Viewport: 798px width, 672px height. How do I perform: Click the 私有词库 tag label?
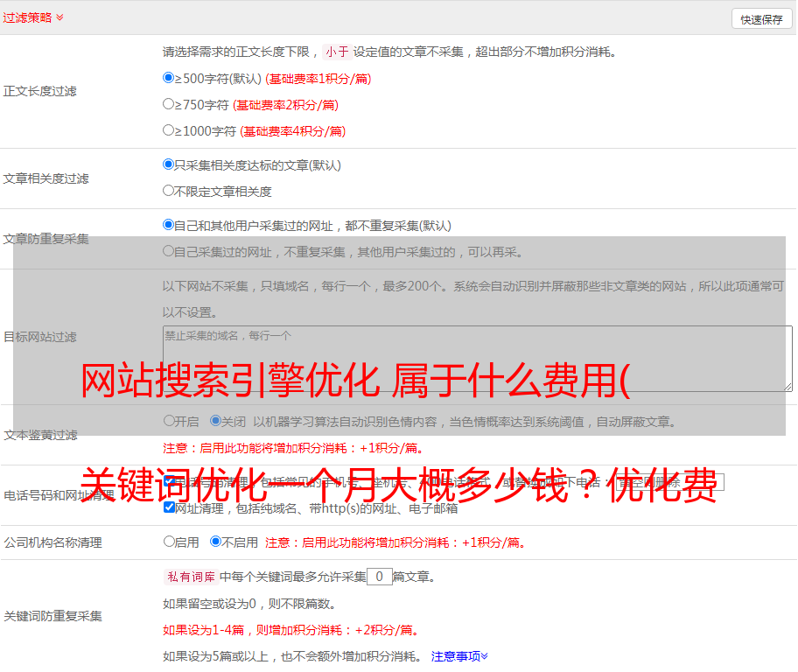tap(190, 577)
